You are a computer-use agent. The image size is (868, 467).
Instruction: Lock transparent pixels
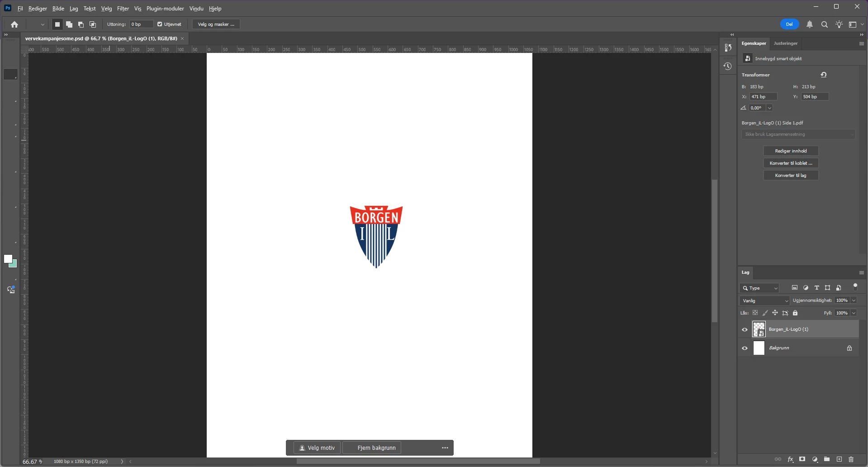[755, 313]
